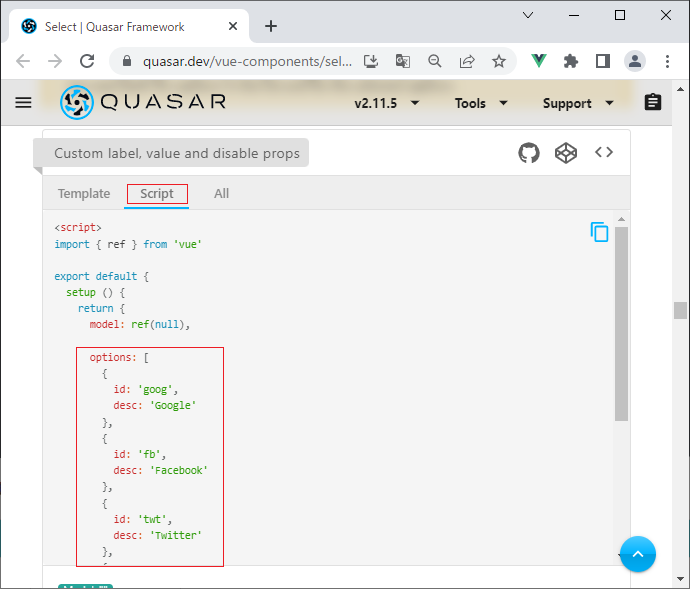690x589 pixels.
Task: Expand the v2.11.5 version dropdown
Action: [x=387, y=103]
